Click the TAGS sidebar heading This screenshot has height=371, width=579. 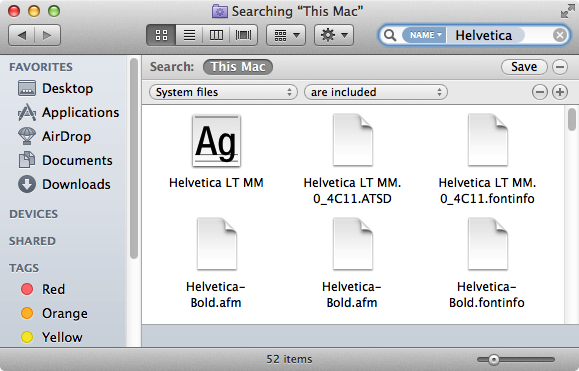24,268
